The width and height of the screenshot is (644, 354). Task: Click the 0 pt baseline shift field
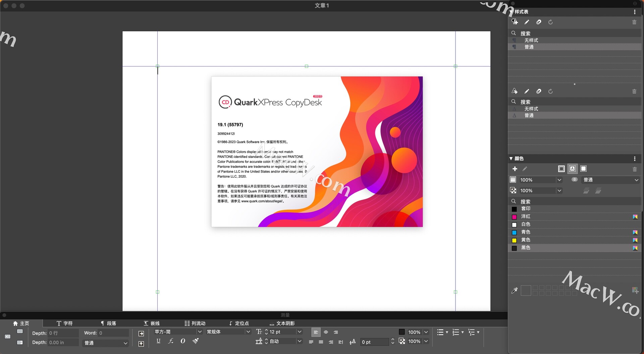pyautogui.click(x=374, y=342)
